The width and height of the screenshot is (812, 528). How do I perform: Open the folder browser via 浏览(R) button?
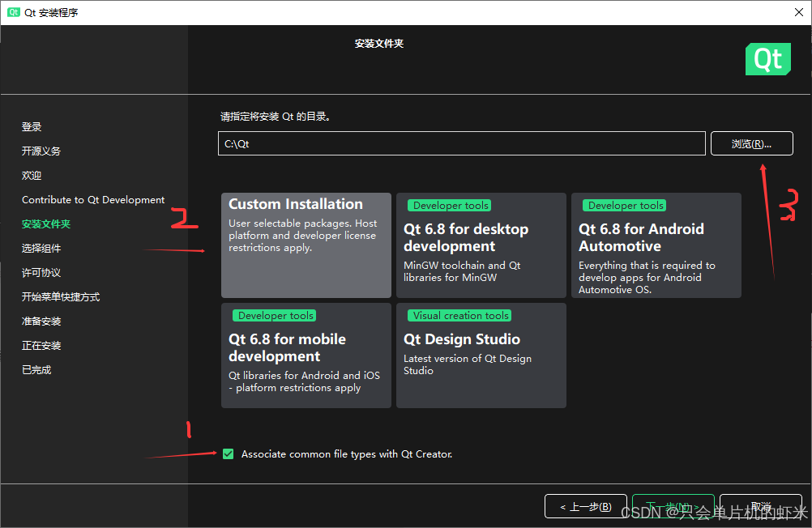pyautogui.click(x=751, y=143)
